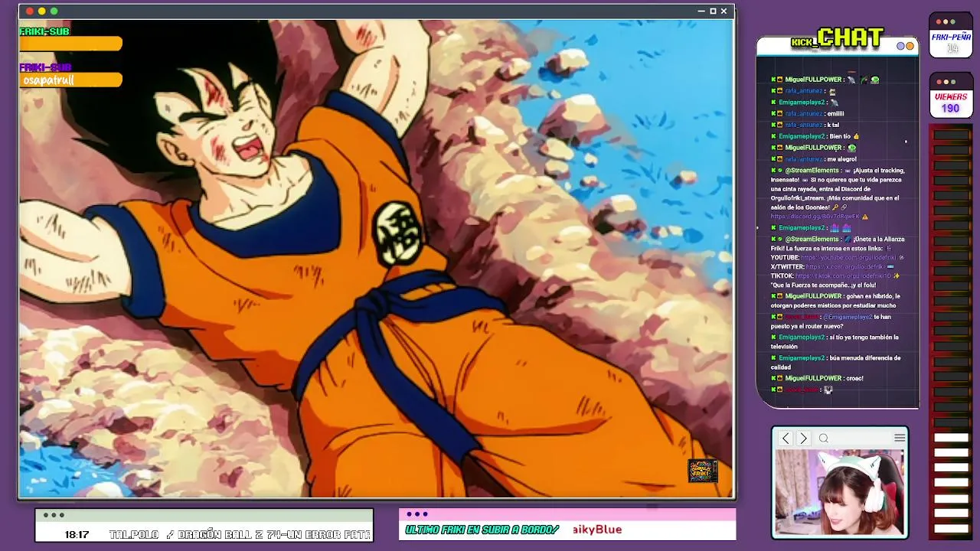Image resolution: width=980 pixels, height=551 pixels.
Task: Click rafa_antunez on 'emiiiiii' message
Action: (804, 113)
